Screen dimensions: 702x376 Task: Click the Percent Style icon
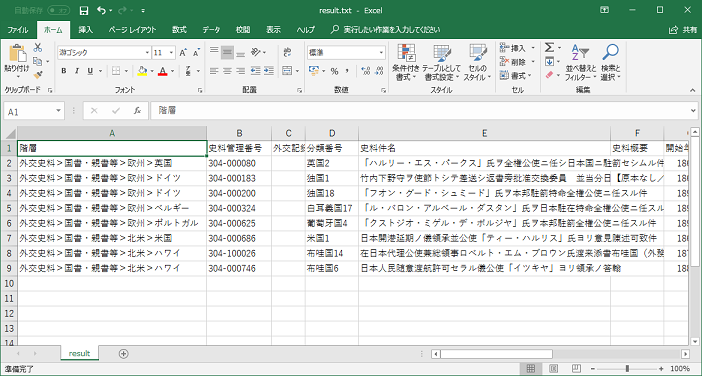[x=334, y=71]
